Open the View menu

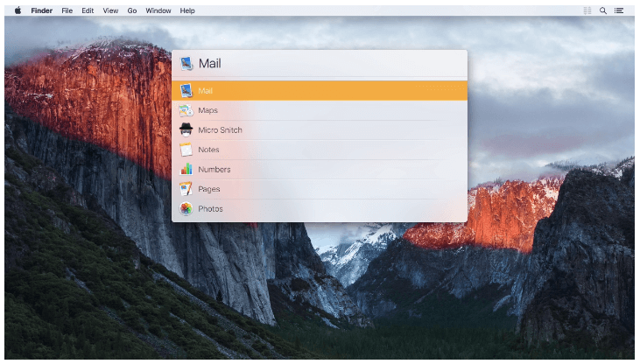[x=110, y=10]
